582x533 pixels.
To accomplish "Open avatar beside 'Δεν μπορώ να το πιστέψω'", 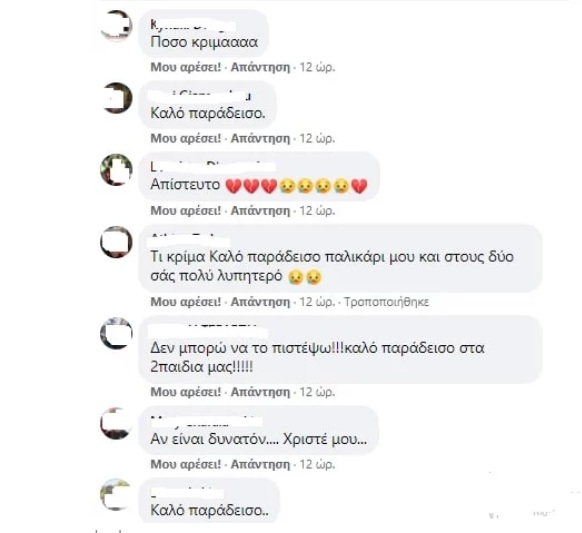I will [x=117, y=333].
